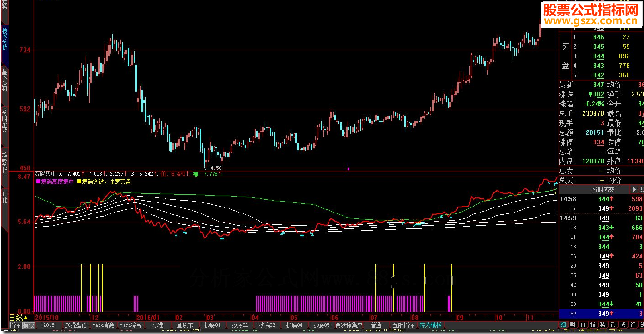Click the 总额 value 20151
Screen dimensions: 644x334
point(595,133)
